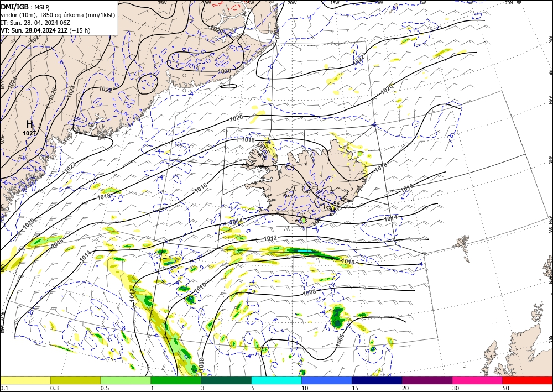Click the 'IT: Sun. 28. 04. 2024 06Z' line
The height and width of the screenshot is (392, 553).
(x=35, y=23)
